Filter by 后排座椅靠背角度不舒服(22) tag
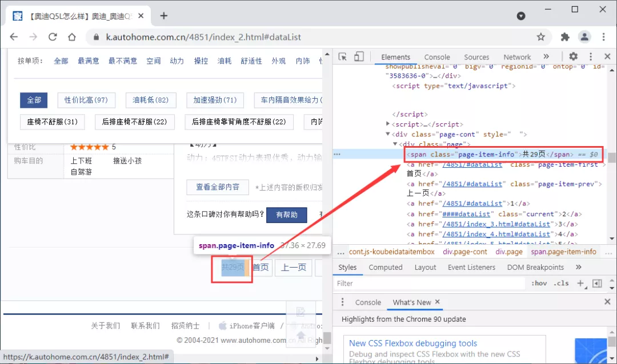Viewport: 617px width, 364px height. (239, 122)
